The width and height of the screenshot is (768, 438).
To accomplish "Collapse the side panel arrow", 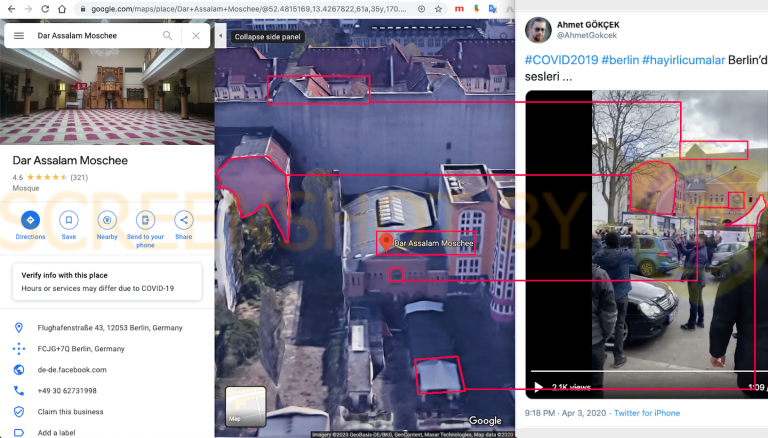I will 220,36.
